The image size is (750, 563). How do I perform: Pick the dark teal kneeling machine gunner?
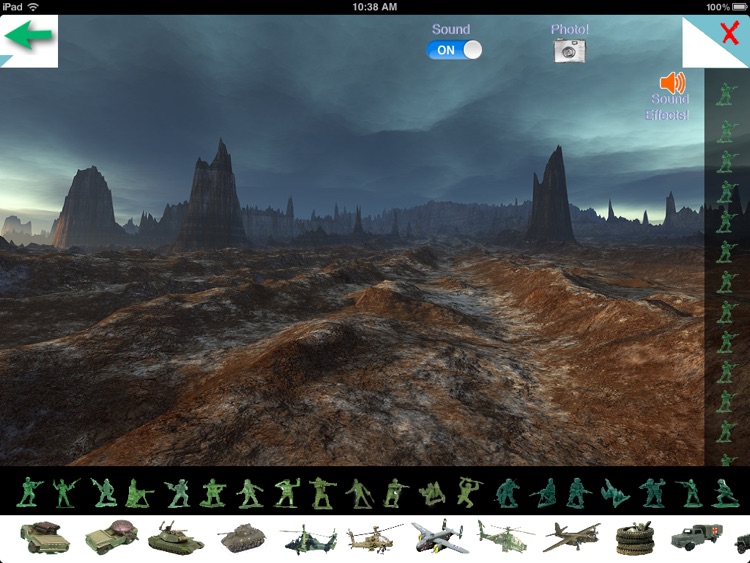pos(543,493)
